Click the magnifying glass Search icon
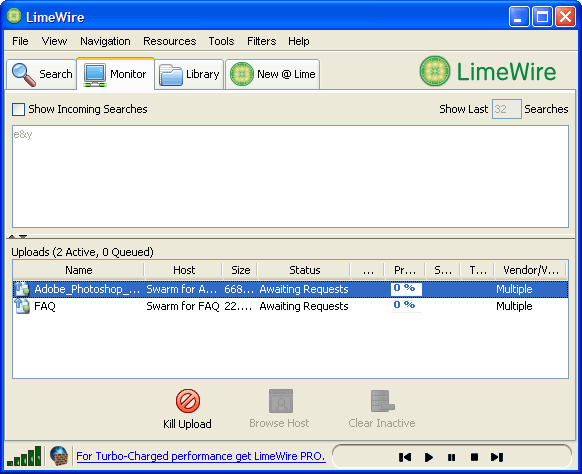This screenshot has width=582, height=474. [24, 75]
